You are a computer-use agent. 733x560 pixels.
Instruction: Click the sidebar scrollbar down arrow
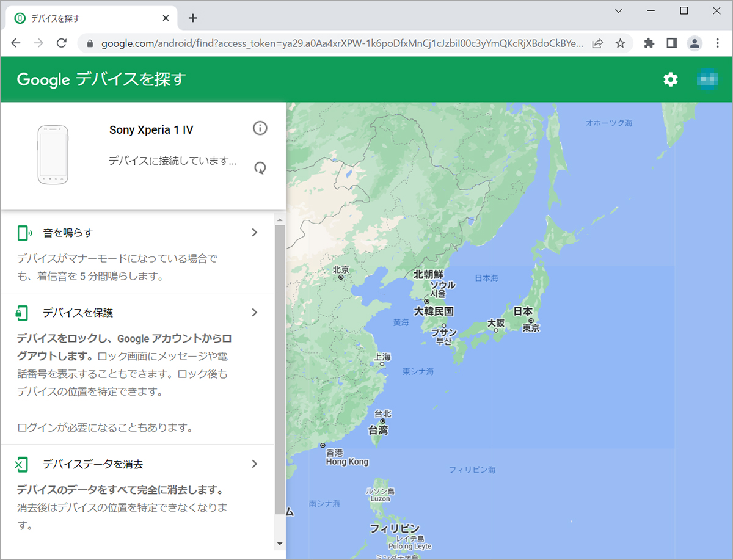[280, 543]
